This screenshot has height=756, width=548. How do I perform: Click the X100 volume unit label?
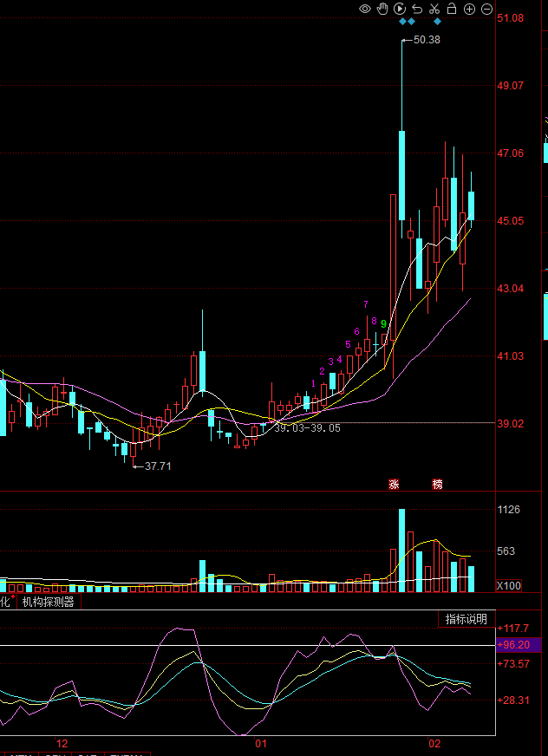509,586
